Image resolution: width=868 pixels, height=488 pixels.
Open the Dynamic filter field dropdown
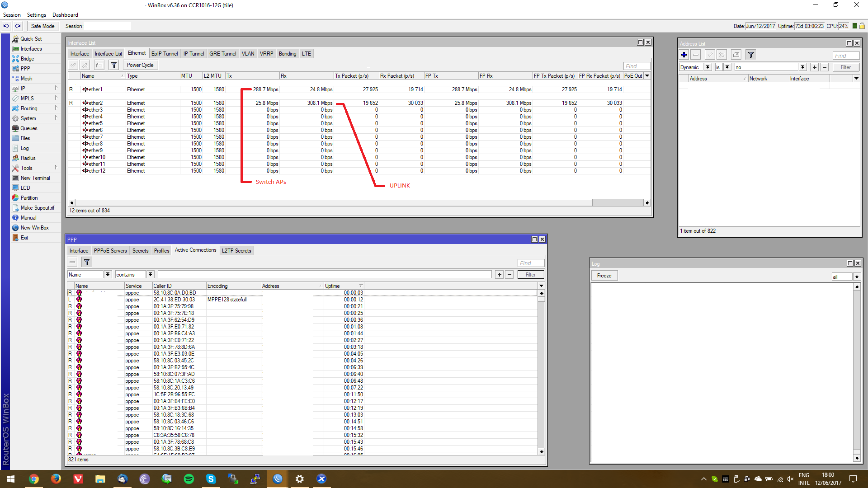tap(708, 67)
